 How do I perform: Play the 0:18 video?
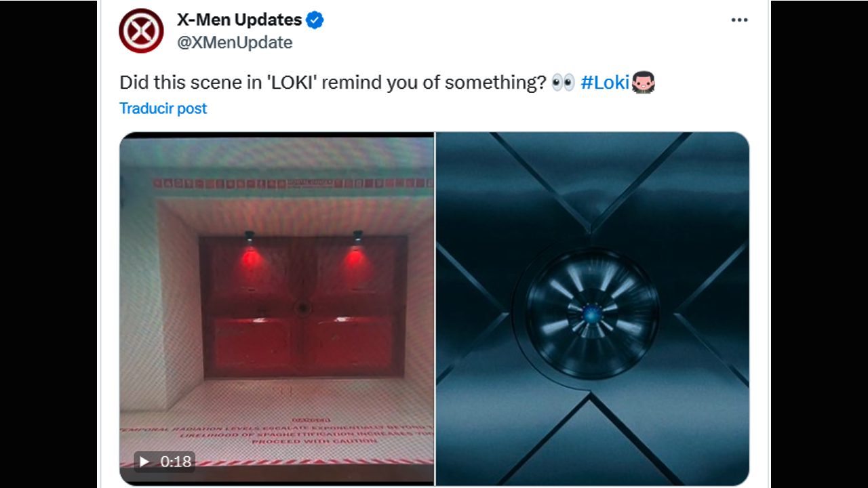coord(144,462)
